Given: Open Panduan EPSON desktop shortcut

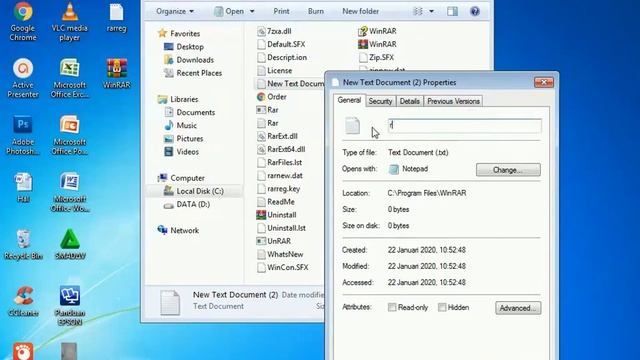Looking at the screenshot, I should click(70, 306).
